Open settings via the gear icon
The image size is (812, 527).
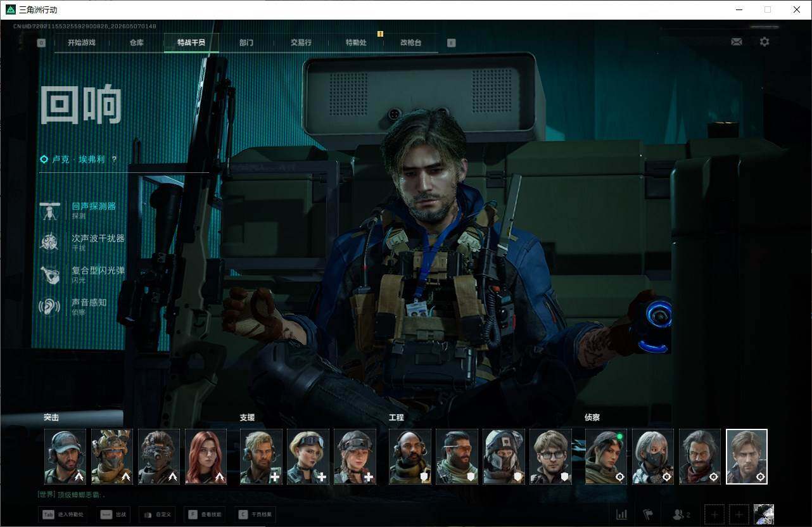(x=764, y=42)
